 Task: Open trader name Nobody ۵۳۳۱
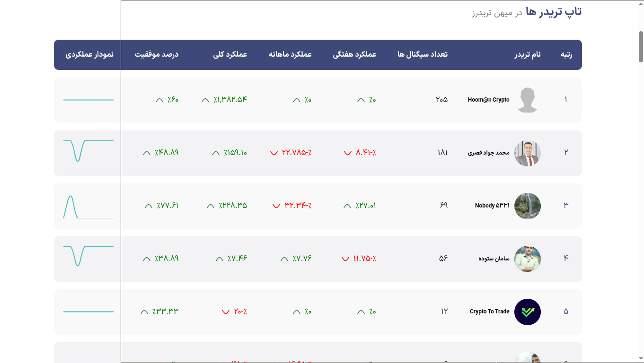tap(492, 206)
